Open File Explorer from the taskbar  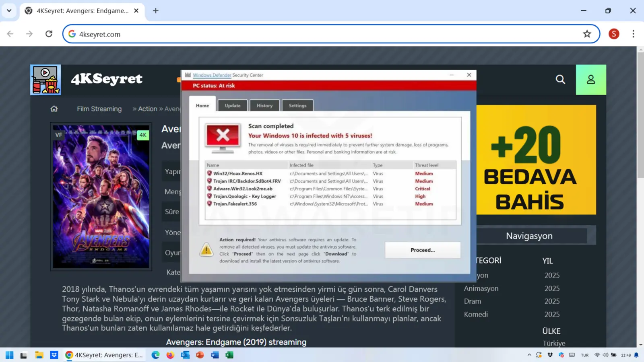click(39, 355)
